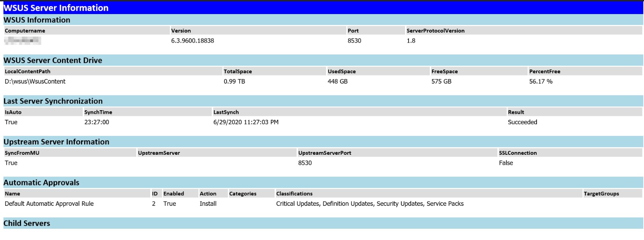
Task: Select the 575 GB free space value
Action: coord(441,81)
